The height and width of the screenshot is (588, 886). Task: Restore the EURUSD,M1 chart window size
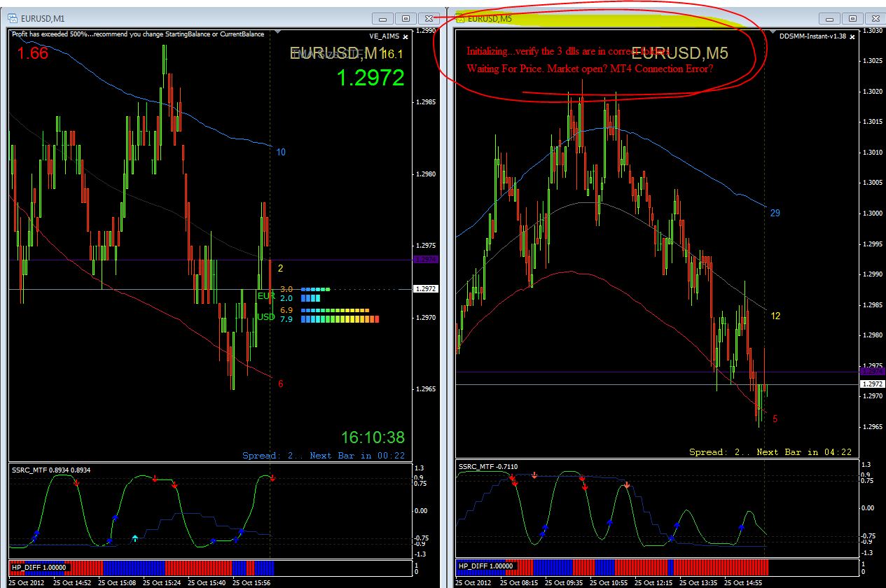click(x=406, y=19)
